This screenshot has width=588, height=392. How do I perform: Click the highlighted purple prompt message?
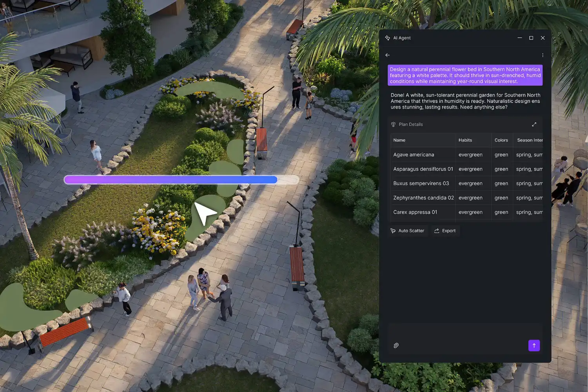(x=465, y=75)
